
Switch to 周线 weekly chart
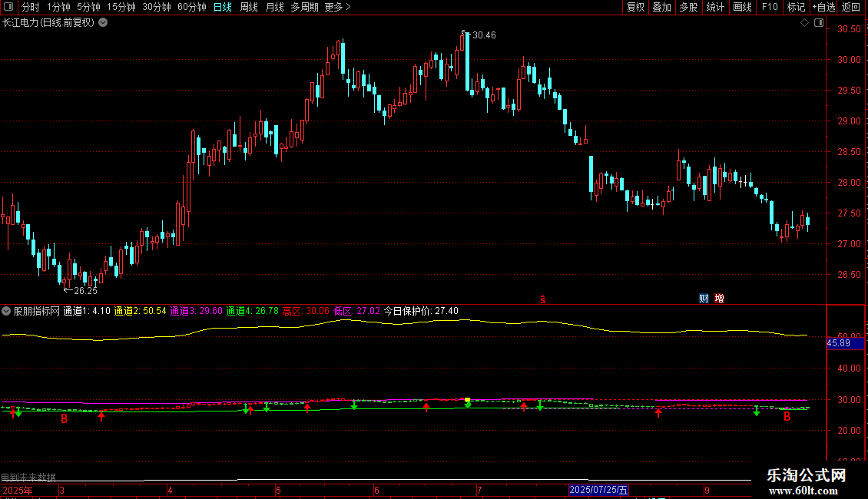tap(249, 7)
